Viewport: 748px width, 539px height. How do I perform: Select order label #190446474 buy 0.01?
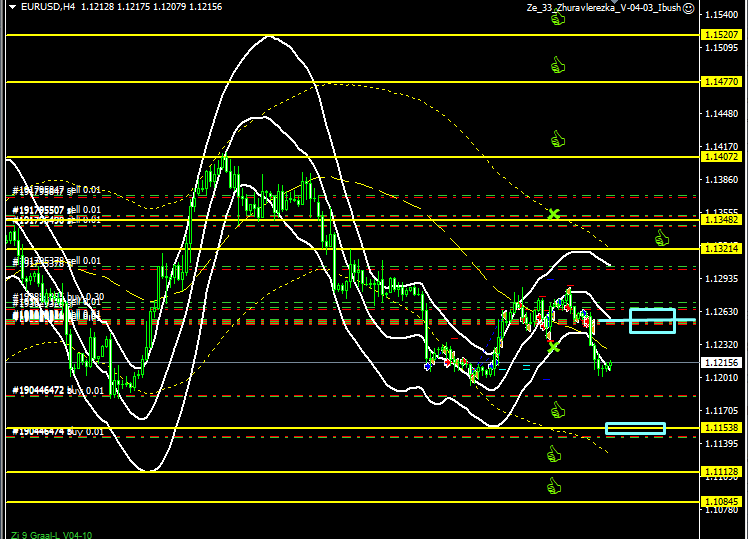[58, 432]
